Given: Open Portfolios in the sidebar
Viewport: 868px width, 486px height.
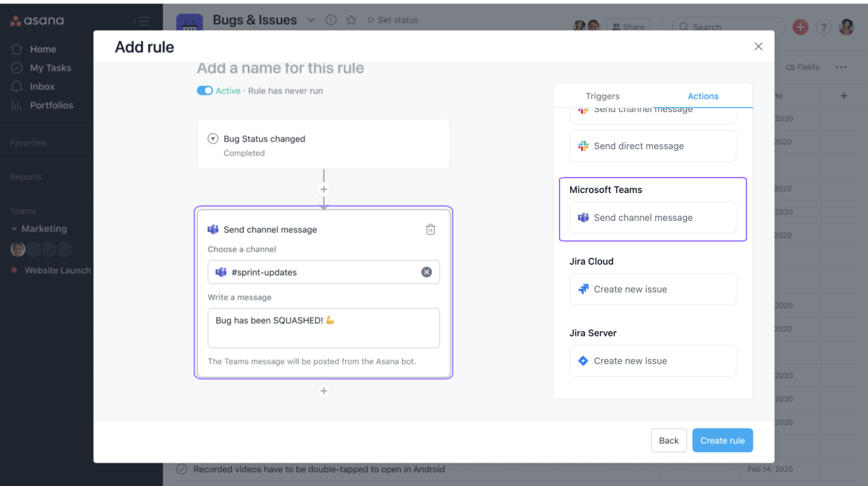Looking at the screenshot, I should tap(42, 105).
